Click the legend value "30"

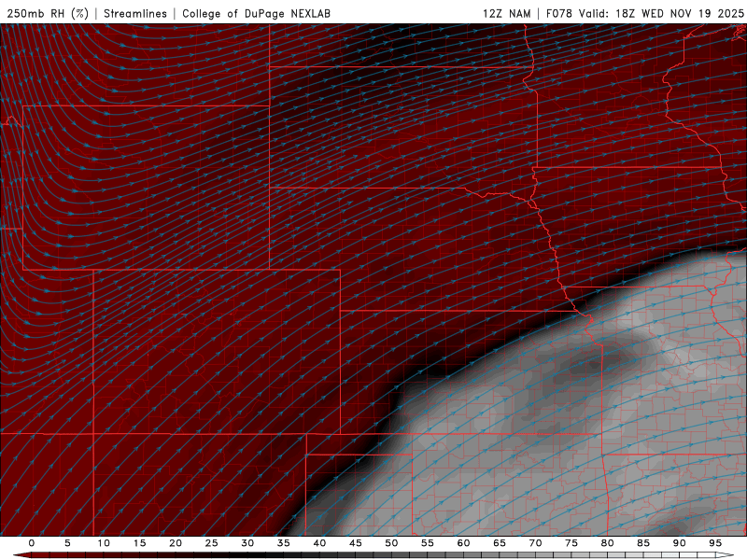point(247,543)
